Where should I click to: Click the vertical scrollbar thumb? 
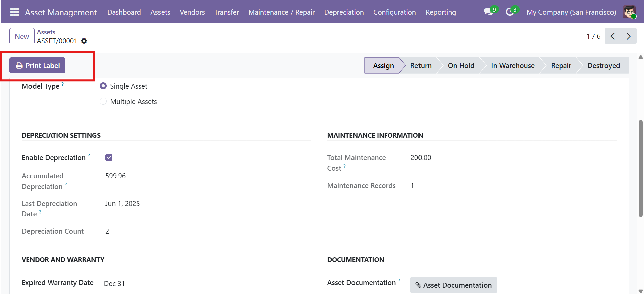pyautogui.click(x=641, y=168)
